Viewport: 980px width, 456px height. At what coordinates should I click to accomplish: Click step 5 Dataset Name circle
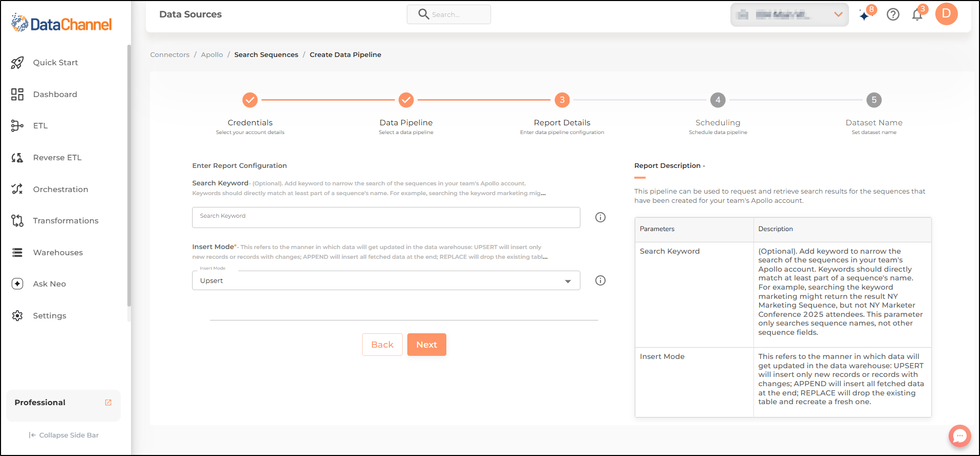click(x=874, y=100)
